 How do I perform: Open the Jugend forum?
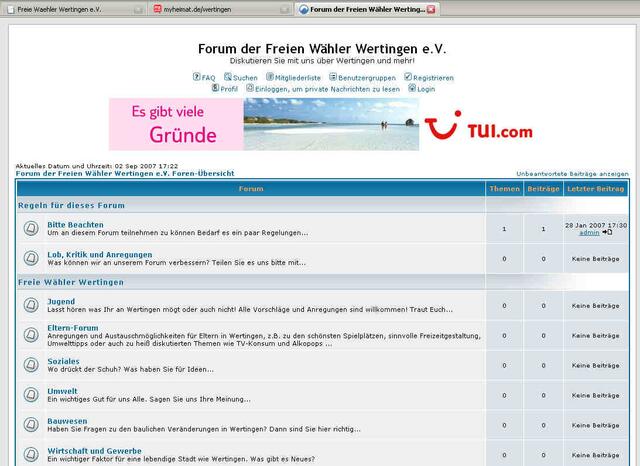61,301
